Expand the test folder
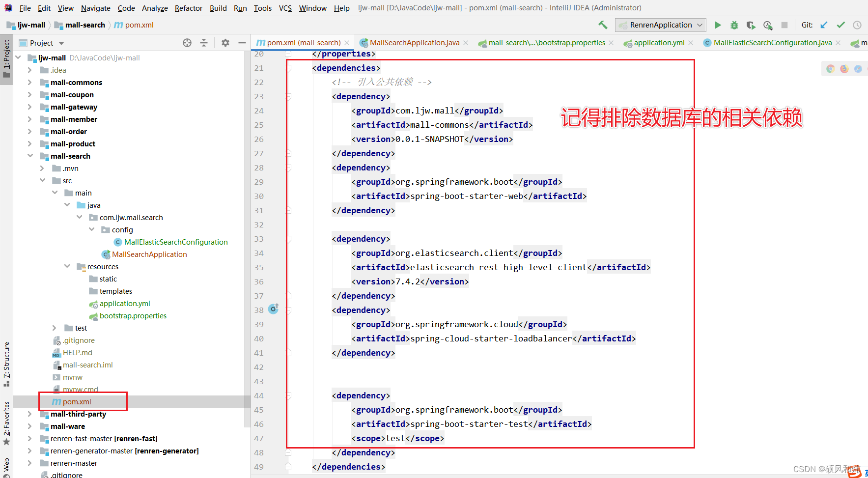This screenshot has height=478, width=868. [x=55, y=328]
